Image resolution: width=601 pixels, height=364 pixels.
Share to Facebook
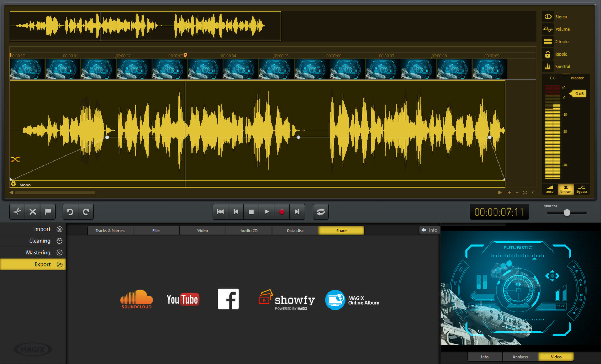tap(228, 299)
